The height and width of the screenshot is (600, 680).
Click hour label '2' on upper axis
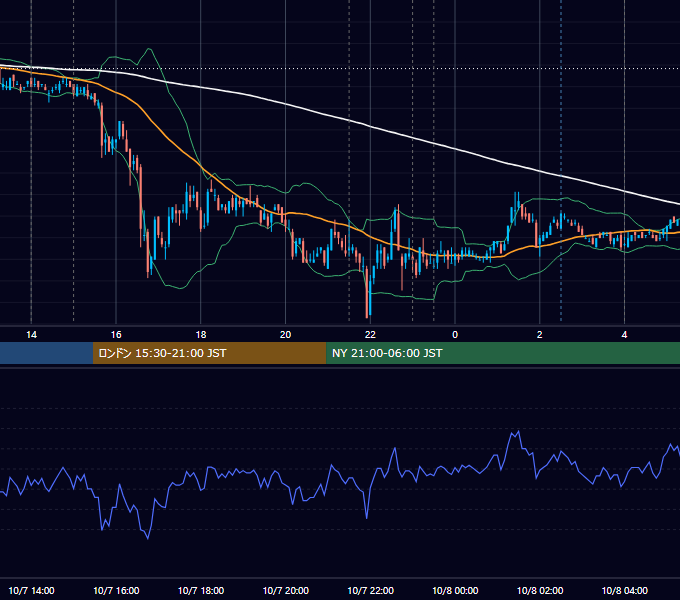539,335
